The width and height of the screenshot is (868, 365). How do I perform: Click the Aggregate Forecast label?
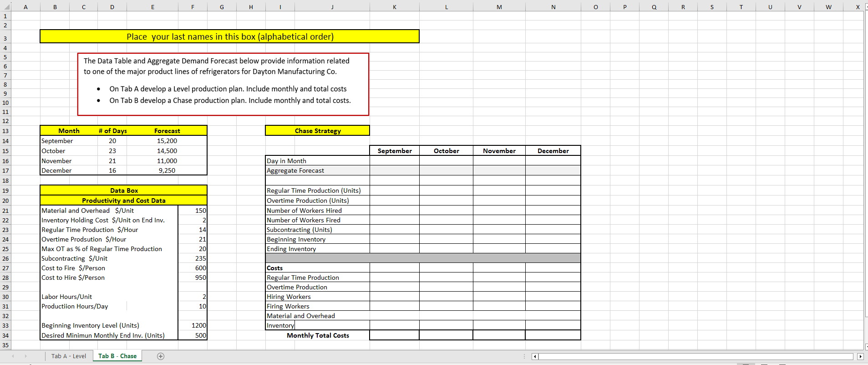tap(295, 170)
